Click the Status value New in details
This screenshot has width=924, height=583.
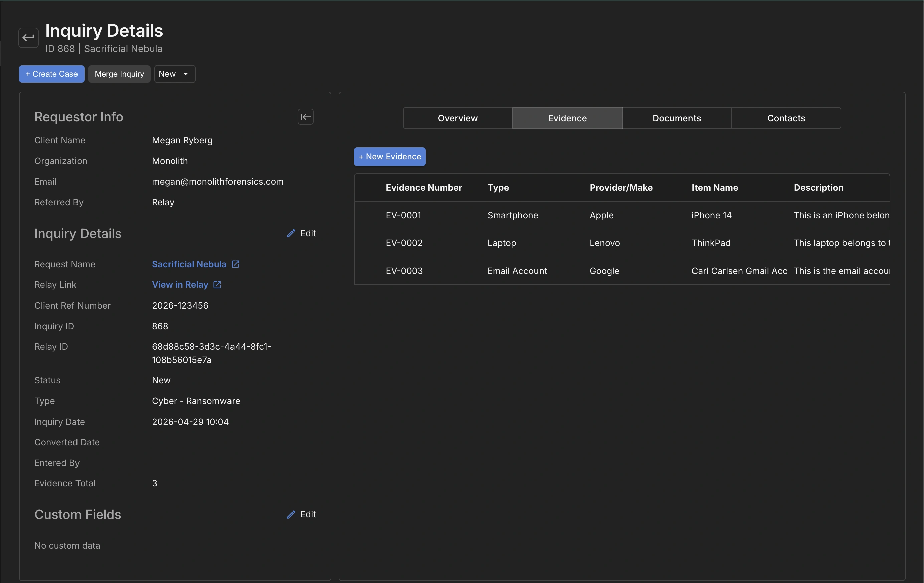tap(161, 380)
